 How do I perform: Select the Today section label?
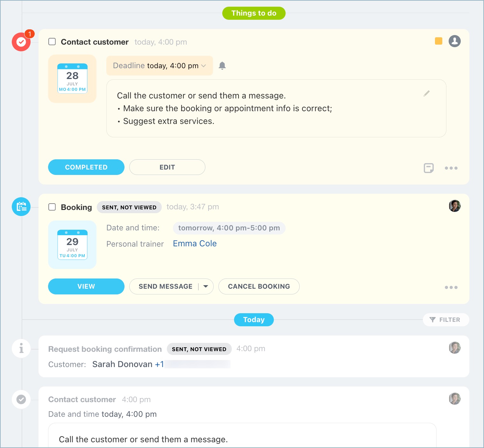pos(253,320)
